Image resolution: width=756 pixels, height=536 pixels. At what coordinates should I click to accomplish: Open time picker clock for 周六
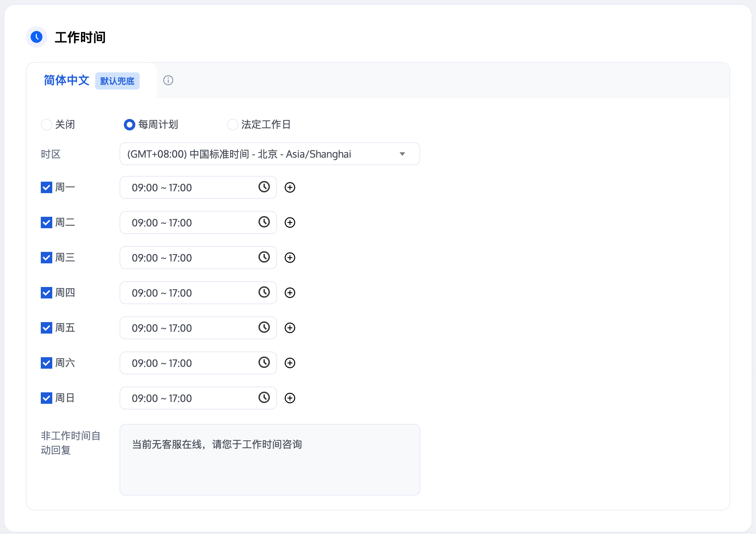[x=264, y=363]
